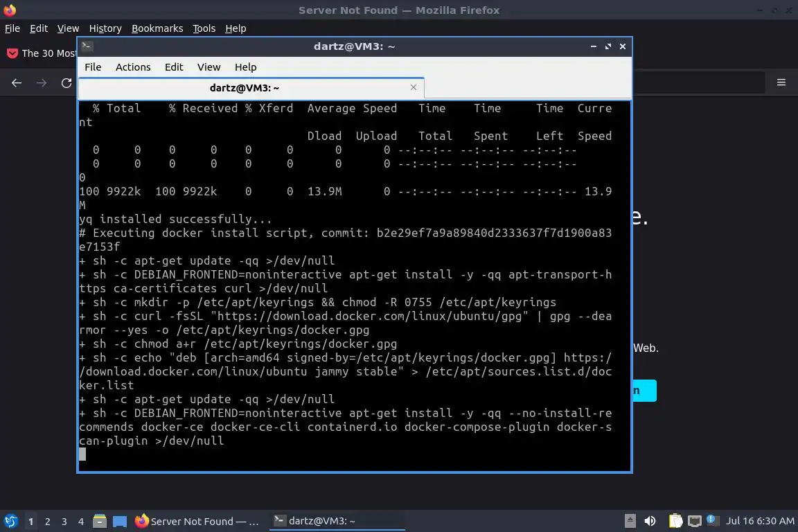Click the cyan button behind terminal
The image size is (798, 532).
point(644,391)
